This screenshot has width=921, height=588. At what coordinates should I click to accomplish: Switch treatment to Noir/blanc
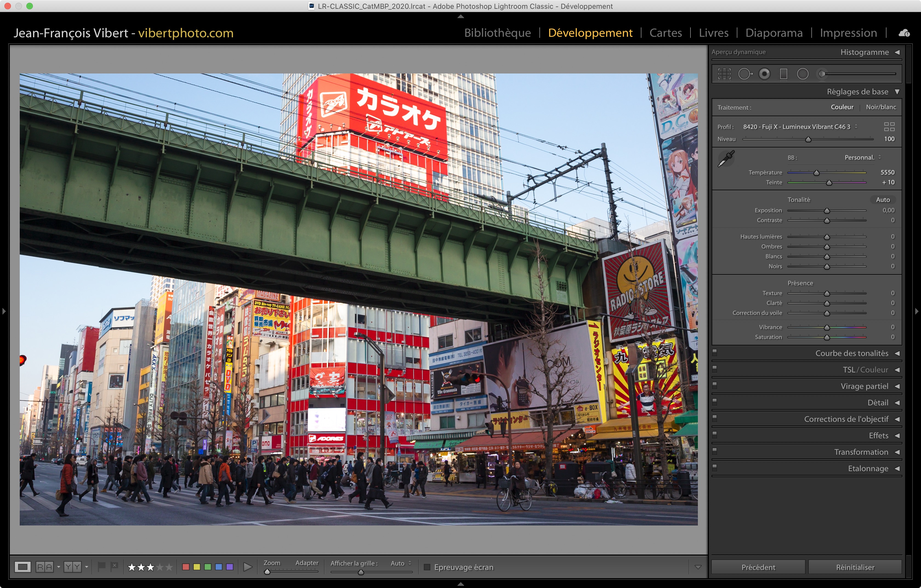tap(880, 107)
